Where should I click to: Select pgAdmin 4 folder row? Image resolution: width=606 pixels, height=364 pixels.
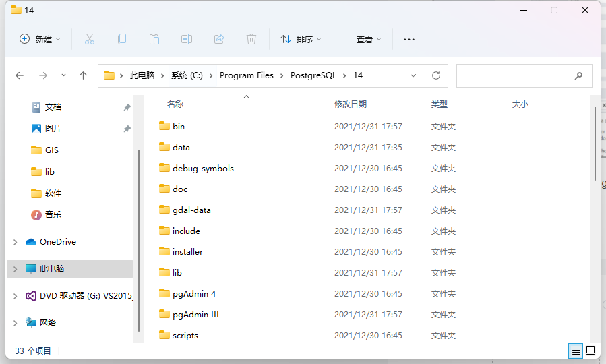307,293
